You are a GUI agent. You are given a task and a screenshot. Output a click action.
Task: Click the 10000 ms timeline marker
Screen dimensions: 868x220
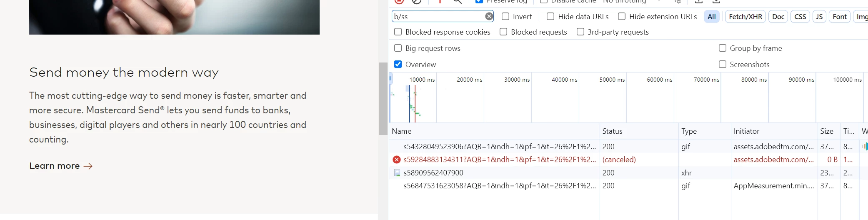point(422,80)
